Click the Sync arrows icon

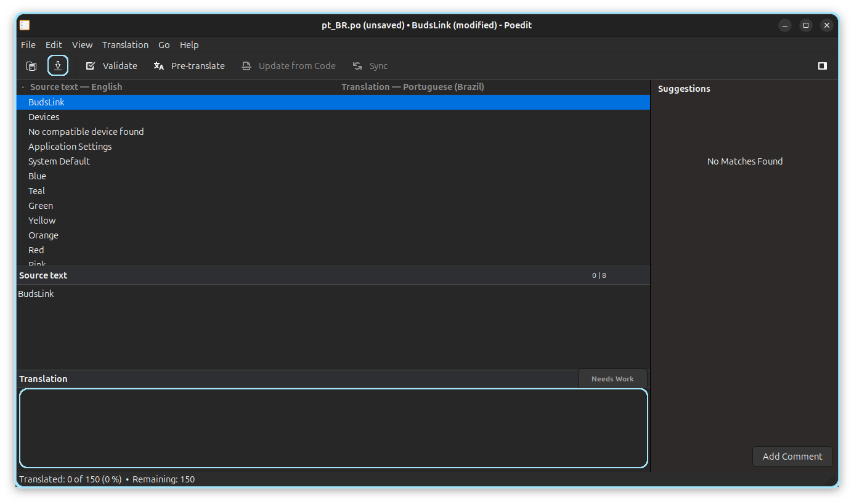point(357,66)
